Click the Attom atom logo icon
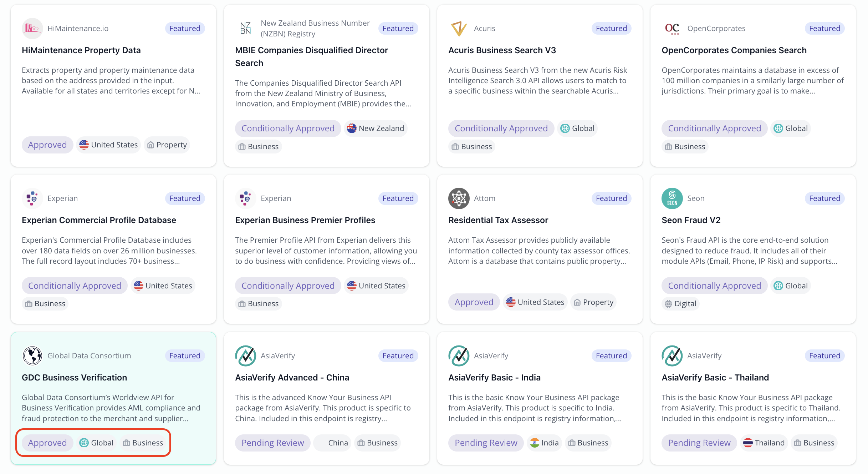The height and width of the screenshot is (474, 868). [459, 198]
